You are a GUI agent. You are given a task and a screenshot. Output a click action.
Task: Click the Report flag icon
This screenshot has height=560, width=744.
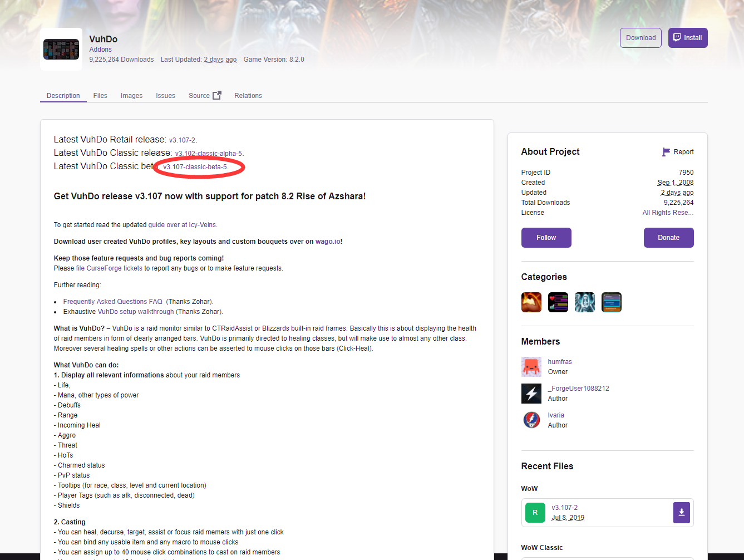click(666, 152)
